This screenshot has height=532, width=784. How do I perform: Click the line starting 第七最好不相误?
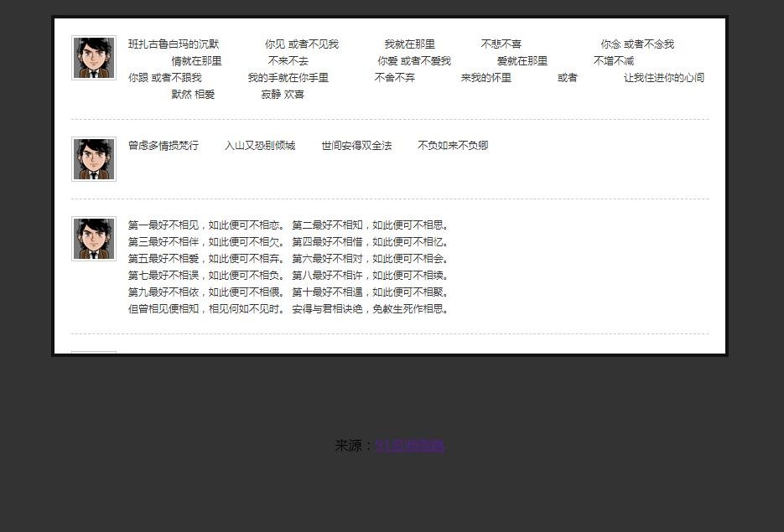click(289, 276)
